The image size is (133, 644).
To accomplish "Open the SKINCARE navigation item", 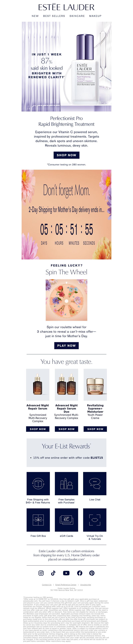I will click(77, 16).
